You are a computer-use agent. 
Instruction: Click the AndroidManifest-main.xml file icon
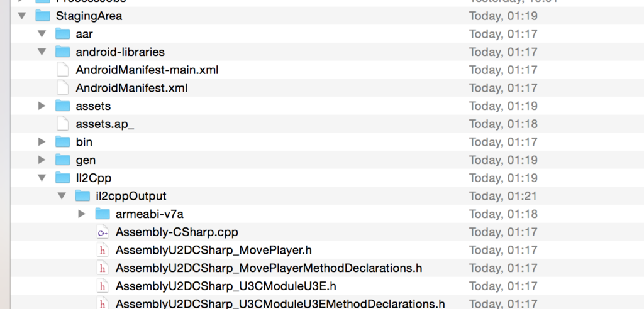[x=62, y=70]
